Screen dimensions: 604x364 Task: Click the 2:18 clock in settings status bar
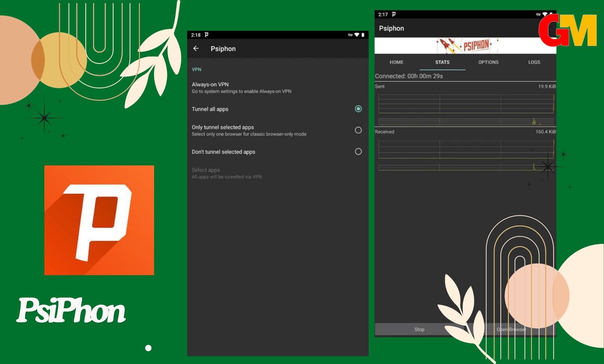[x=196, y=35]
